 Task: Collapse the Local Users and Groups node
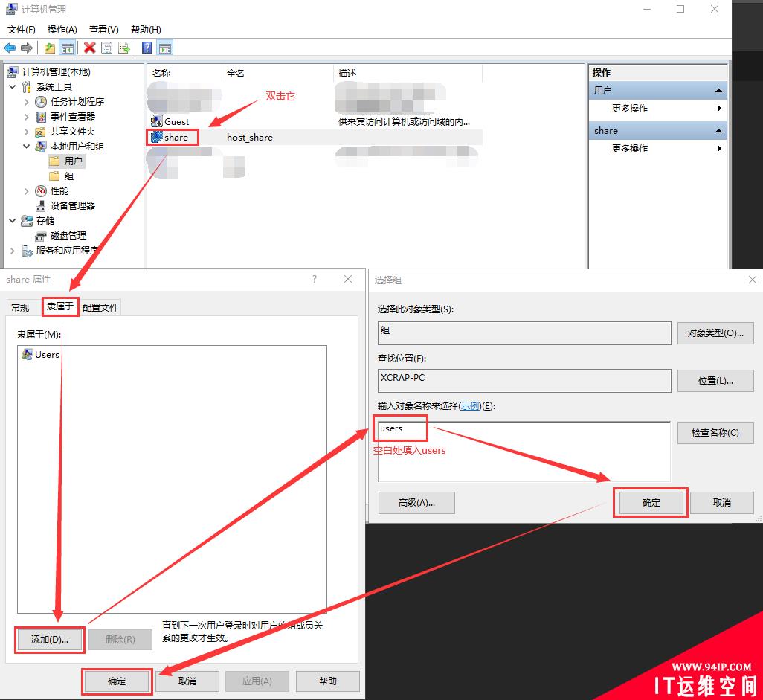coord(26,147)
